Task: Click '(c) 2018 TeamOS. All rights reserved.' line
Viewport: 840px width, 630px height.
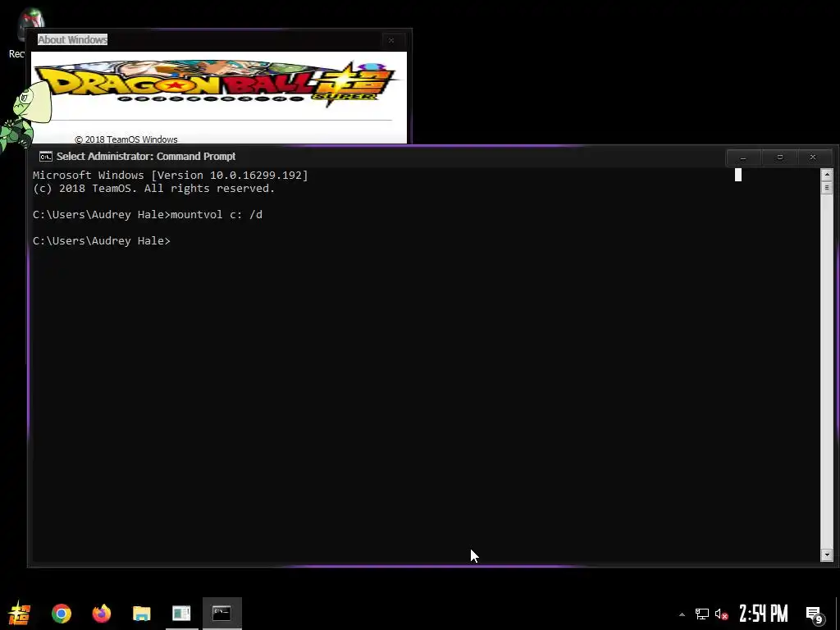Action: (153, 189)
